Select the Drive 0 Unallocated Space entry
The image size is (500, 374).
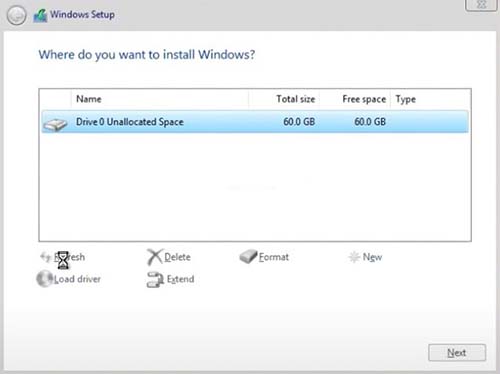point(255,122)
